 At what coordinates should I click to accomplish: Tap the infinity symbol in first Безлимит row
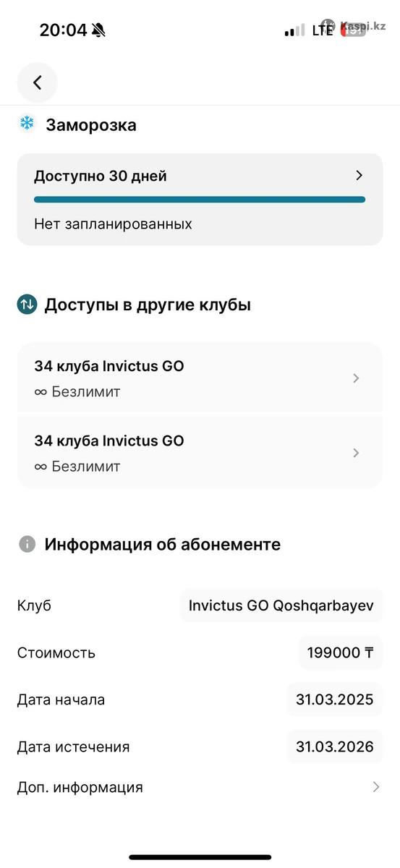(x=41, y=392)
